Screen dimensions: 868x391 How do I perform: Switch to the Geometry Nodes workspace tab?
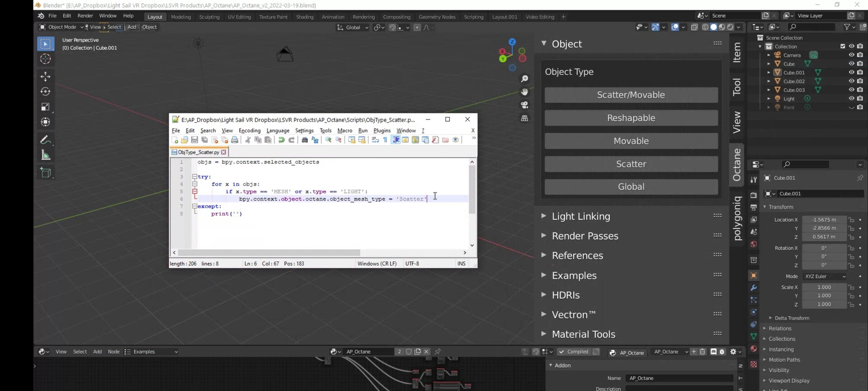(437, 17)
